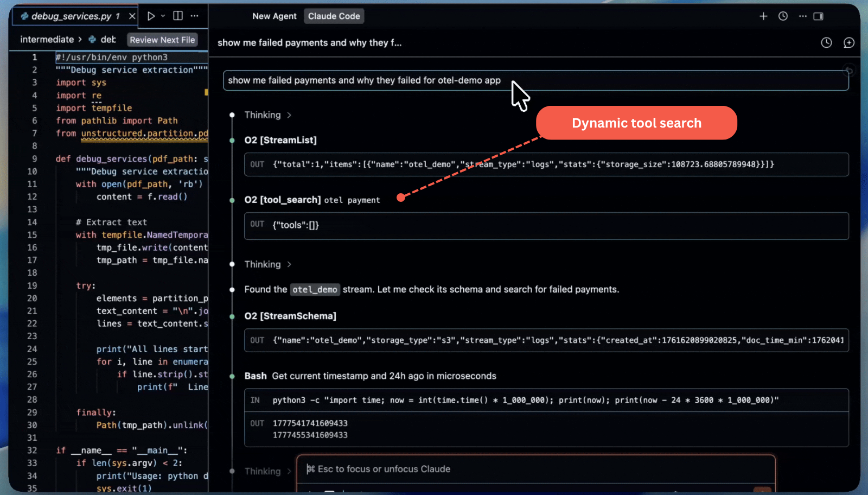Click the O2 [StreamSchema] tool call

click(x=290, y=316)
